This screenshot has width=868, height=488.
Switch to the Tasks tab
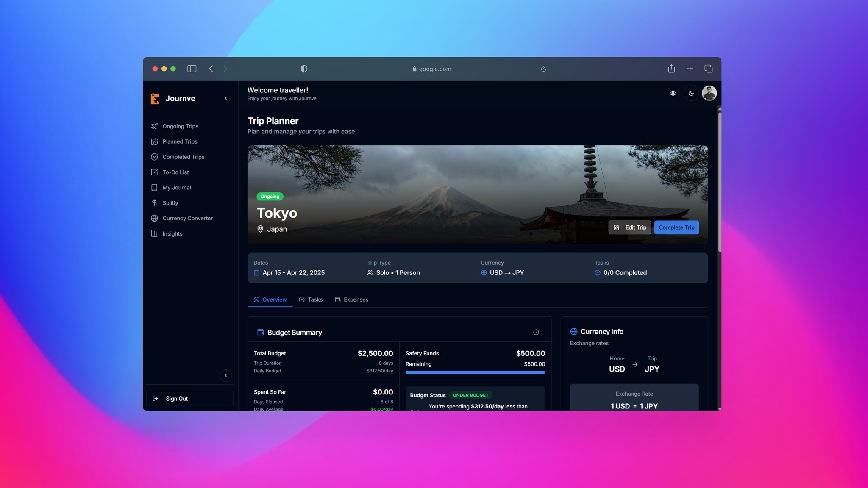pyautogui.click(x=311, y=299)
